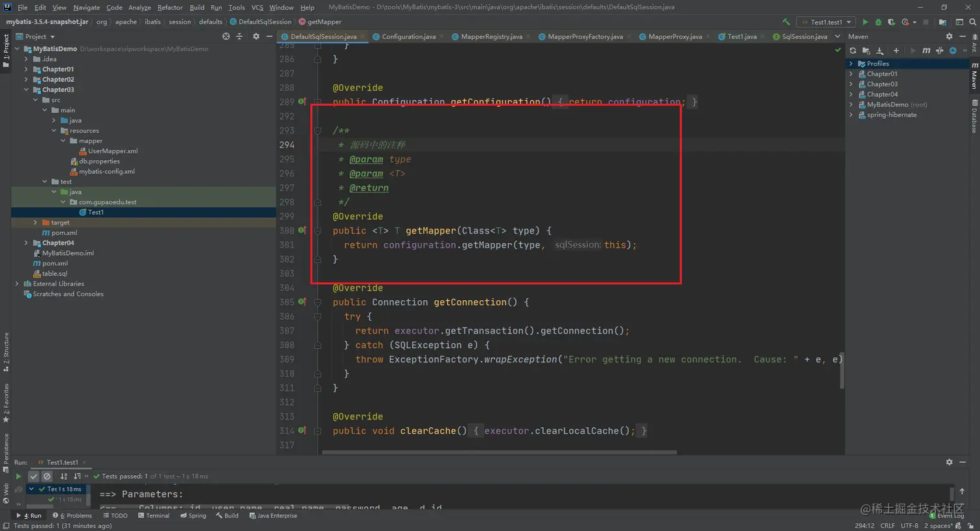This screenshot has width=980, height=531.
Task: Switch to Configuration.java tab
Action: [x=408, y=36]
